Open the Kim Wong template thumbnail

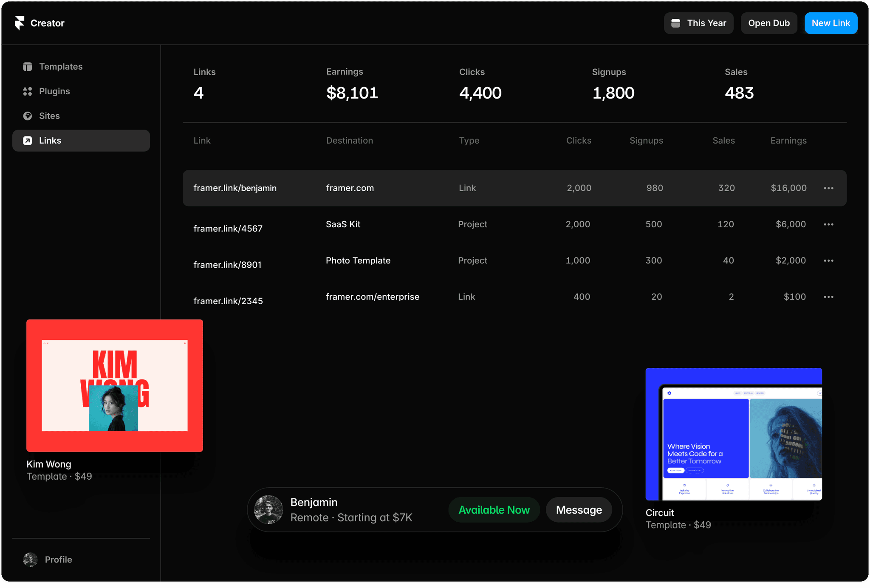[115, 385]
